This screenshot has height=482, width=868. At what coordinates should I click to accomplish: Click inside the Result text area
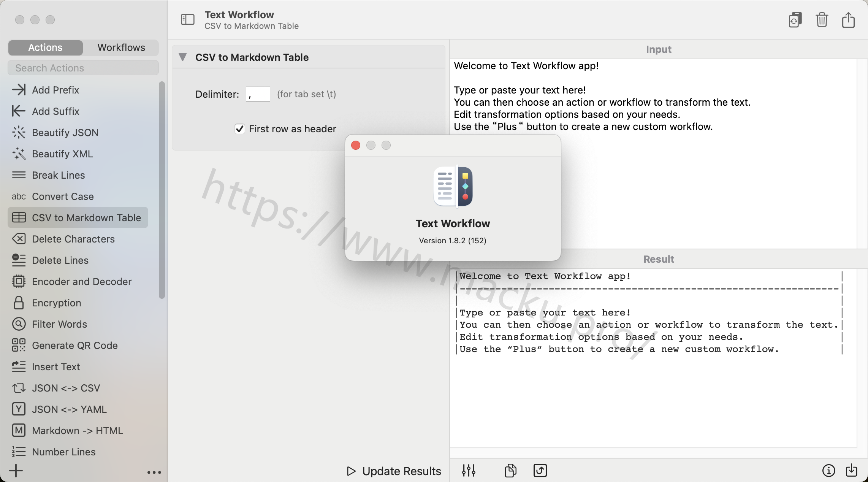653,358
